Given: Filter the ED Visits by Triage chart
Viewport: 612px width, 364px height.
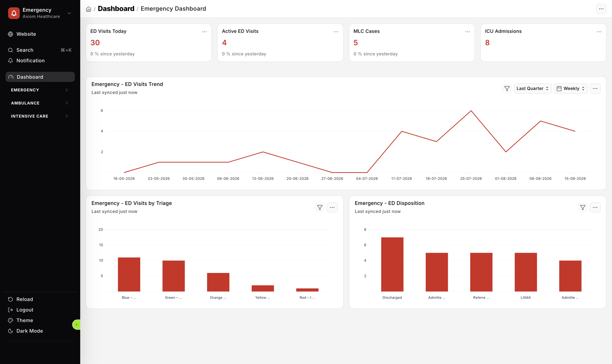Looking at the screenshot, I should 319,207.
